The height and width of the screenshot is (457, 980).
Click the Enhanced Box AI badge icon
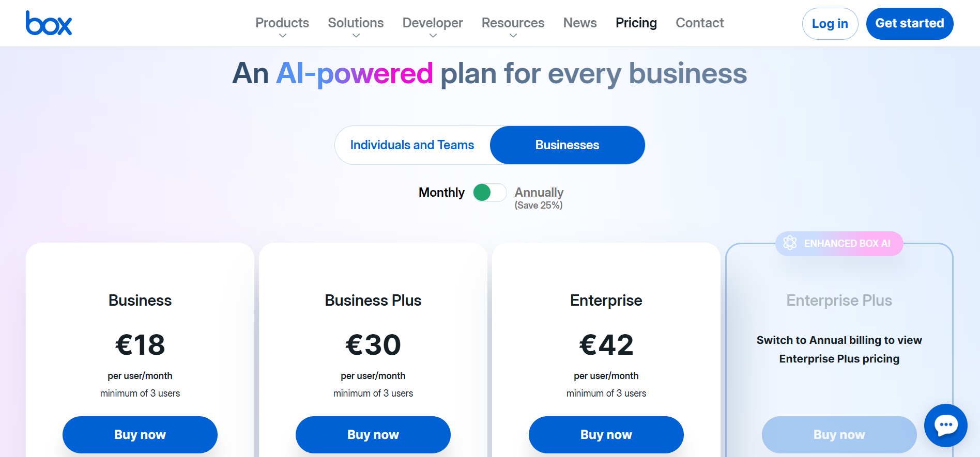click(x=790, y=243)
